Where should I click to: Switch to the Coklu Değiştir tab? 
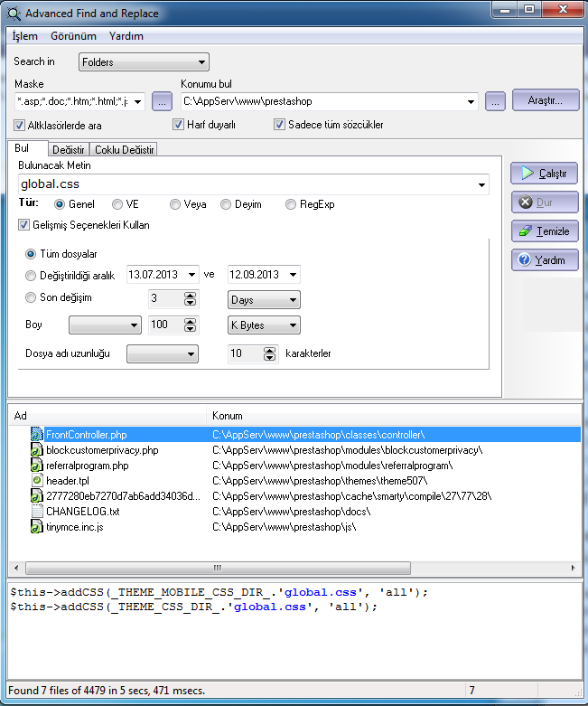coord(124,149)
